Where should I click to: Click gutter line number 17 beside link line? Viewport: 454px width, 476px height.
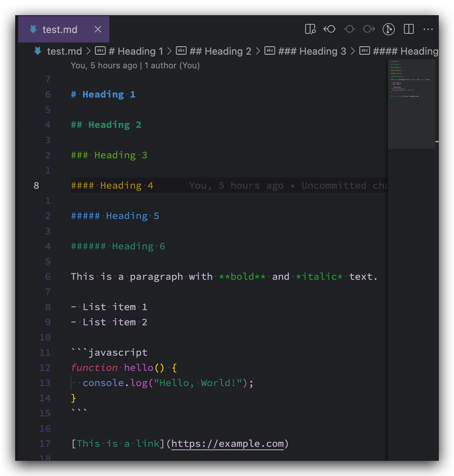click(45, 444)
